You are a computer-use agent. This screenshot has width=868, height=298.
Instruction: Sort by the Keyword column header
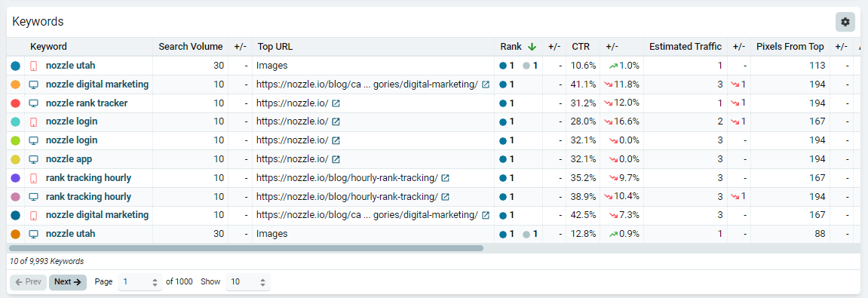coord(49,47)
